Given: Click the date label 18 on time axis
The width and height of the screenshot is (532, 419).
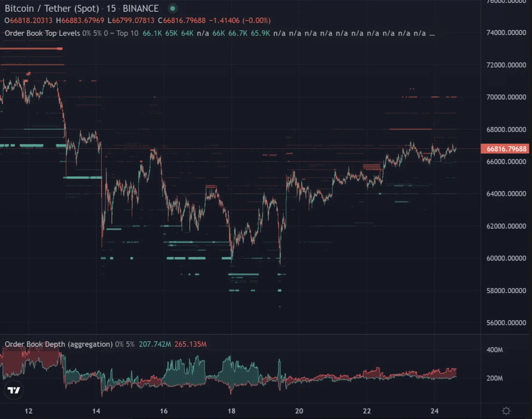Looking at the screenshot, I should click(x=231, y=411).
